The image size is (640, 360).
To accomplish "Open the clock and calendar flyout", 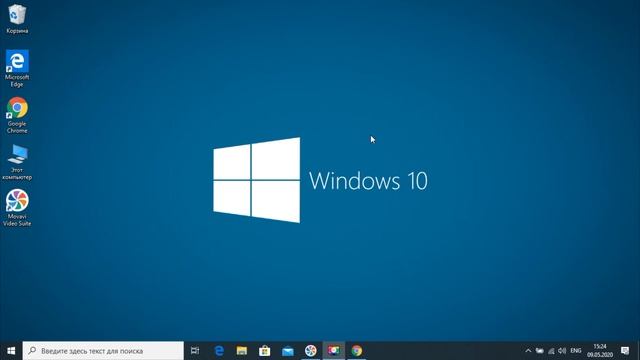I will pyautogui.click(x=600, y=351).
